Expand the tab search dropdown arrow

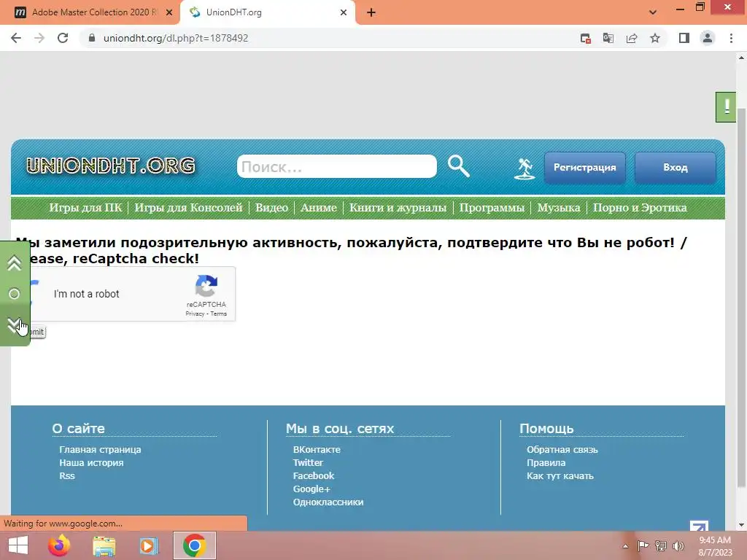tap(653, 12)
